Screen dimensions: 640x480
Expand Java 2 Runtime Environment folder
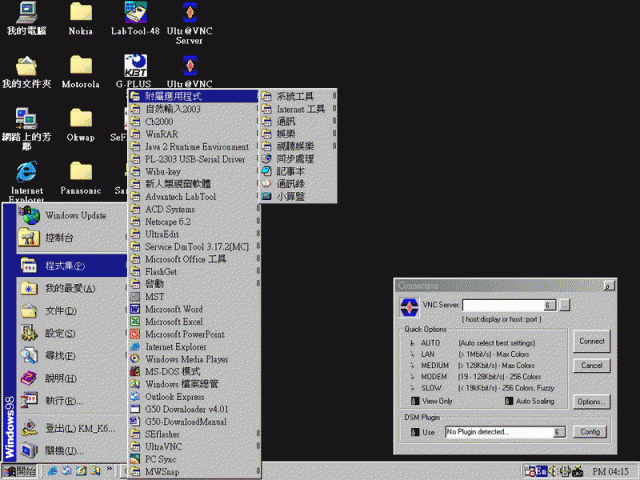pos(194,147)
